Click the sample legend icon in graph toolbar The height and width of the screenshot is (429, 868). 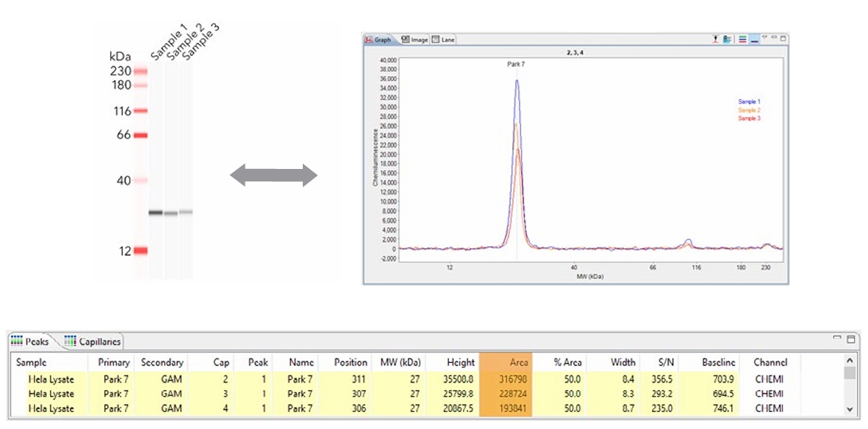[x=727, y=39]
